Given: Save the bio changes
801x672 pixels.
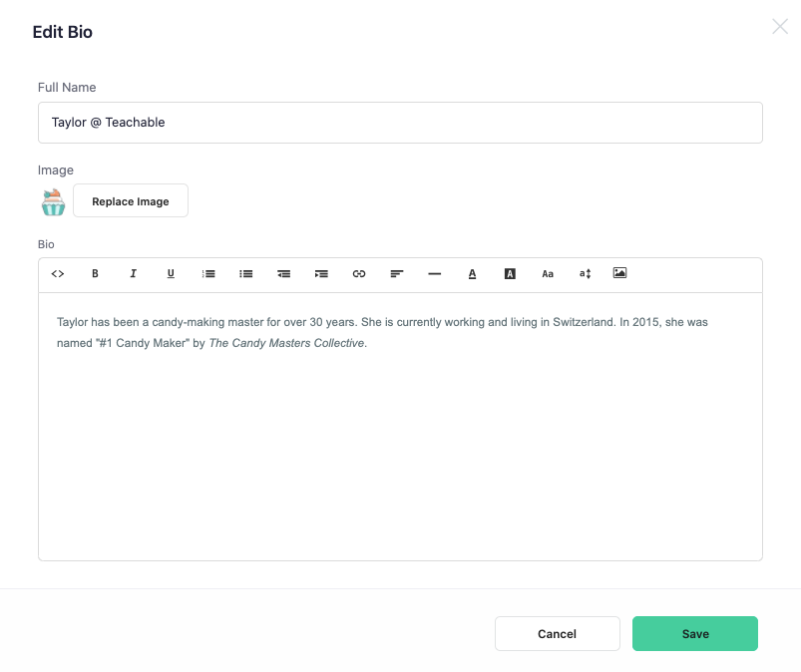Looking at the screenshot, I should tap(694, 634).
